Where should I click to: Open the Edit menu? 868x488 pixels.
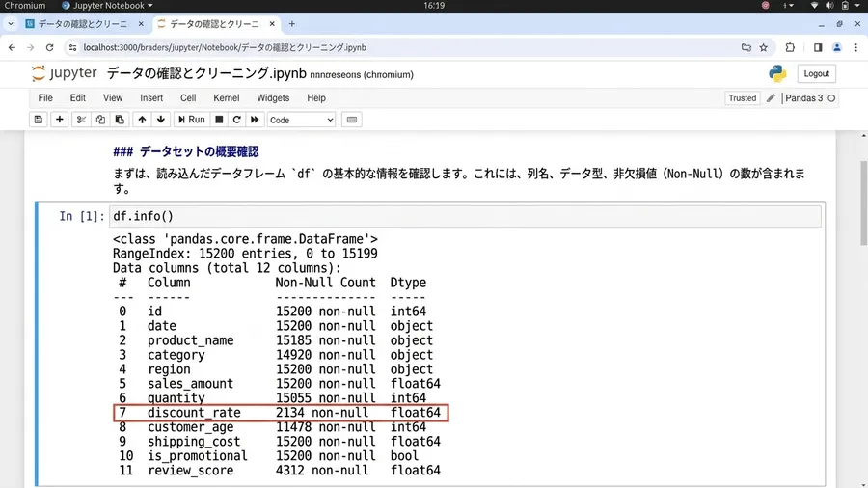77,98
